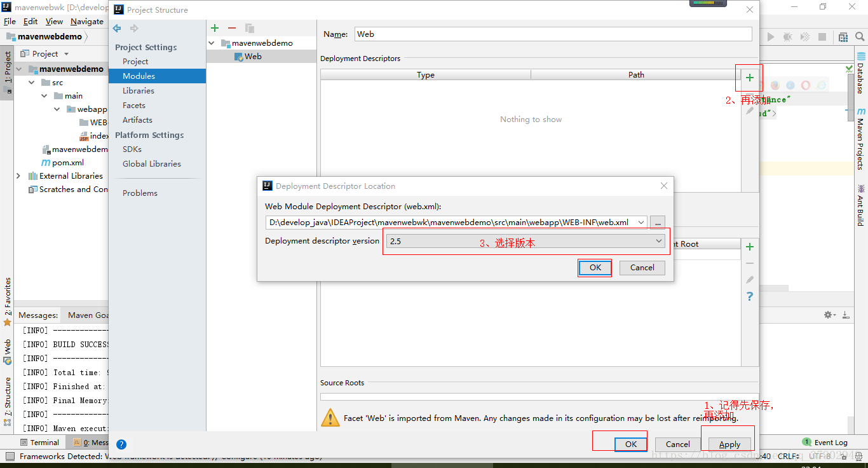Click the Messages panel download-arrow icon
Screen dimensions: 868x468
846,315
